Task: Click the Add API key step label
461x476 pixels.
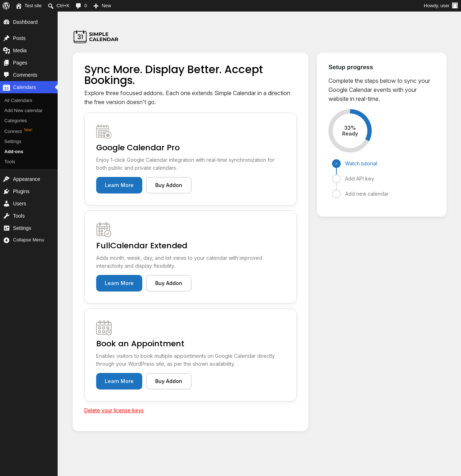Action: click(359, 179)
